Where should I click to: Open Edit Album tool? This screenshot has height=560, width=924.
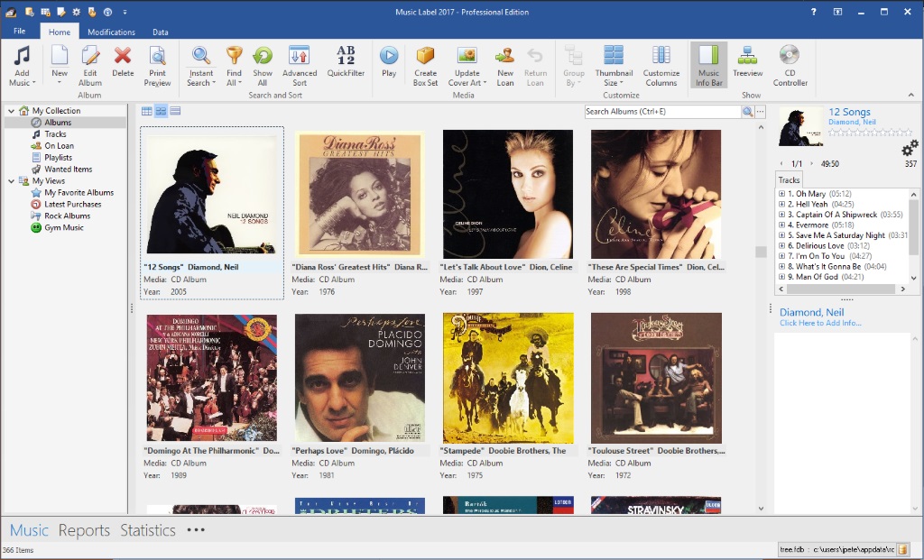[90, 65]
